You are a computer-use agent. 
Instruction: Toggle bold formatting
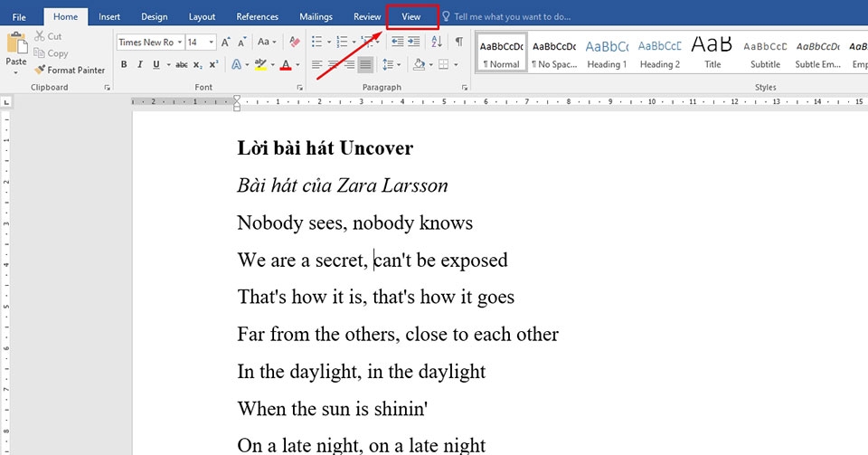(124, 65)
